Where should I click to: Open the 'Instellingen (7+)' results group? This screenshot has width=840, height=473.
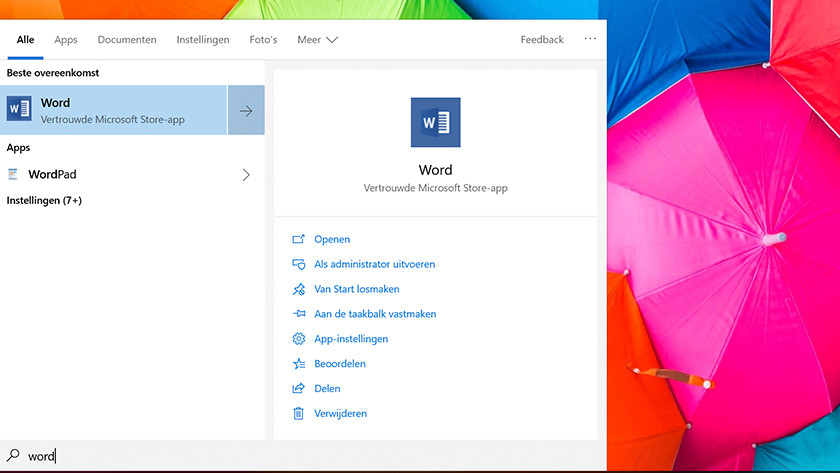coord(44,201)
